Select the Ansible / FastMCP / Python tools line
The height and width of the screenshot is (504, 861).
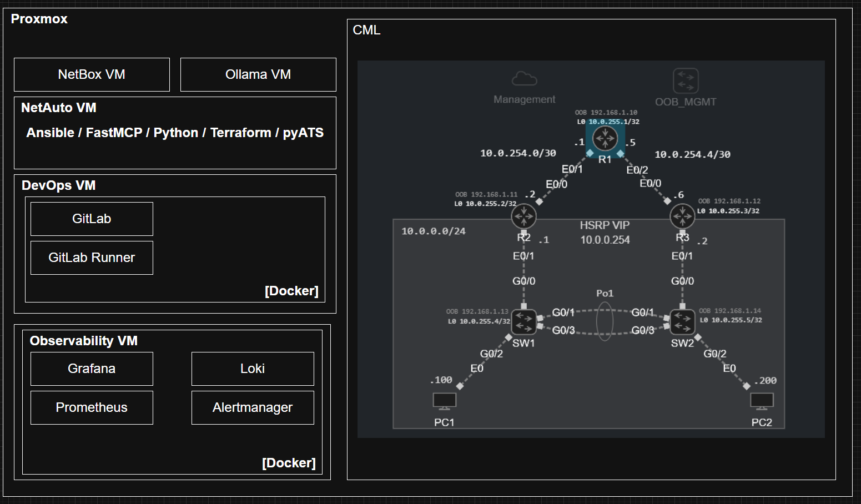175,133
